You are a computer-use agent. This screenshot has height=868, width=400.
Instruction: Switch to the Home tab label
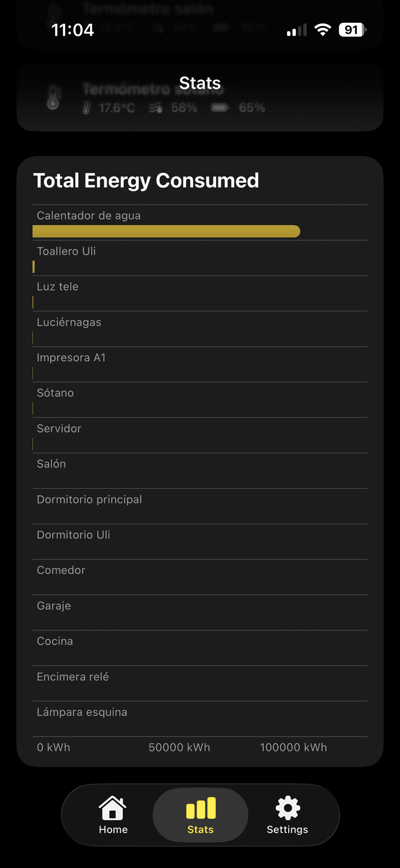tap(113, 830)
